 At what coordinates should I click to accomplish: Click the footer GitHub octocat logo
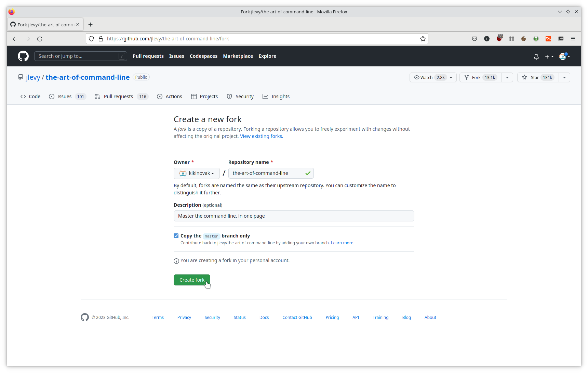85,317
